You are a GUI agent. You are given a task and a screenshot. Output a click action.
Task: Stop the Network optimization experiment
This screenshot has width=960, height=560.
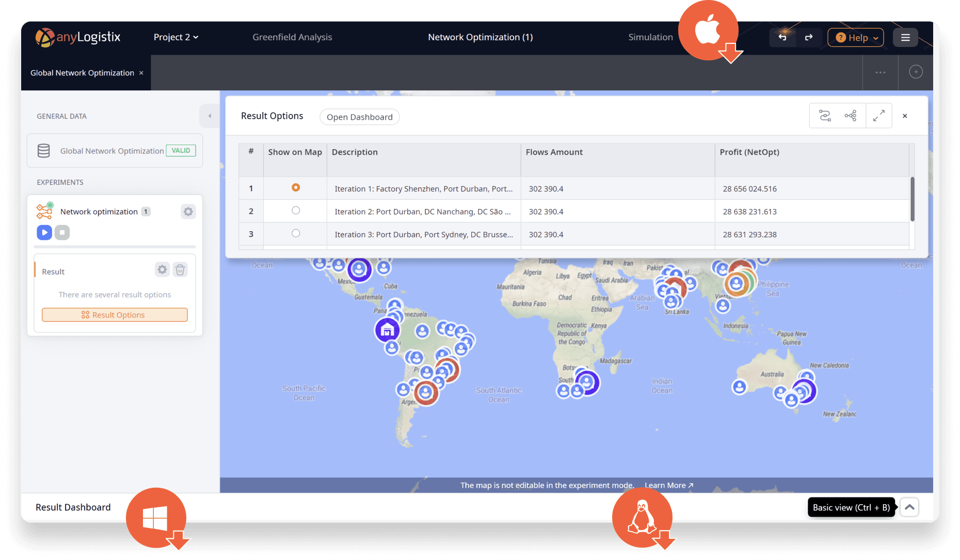point(62,232)
